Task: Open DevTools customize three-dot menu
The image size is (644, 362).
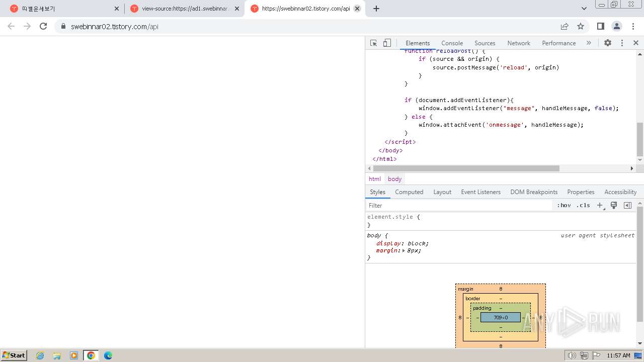Action: pos(622,43)
